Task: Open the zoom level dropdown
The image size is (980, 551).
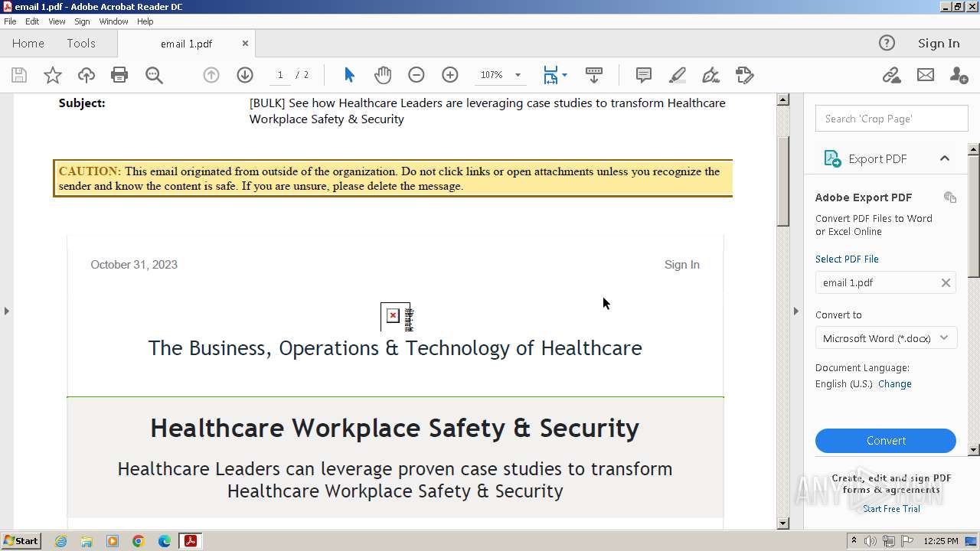Action: 518,75
